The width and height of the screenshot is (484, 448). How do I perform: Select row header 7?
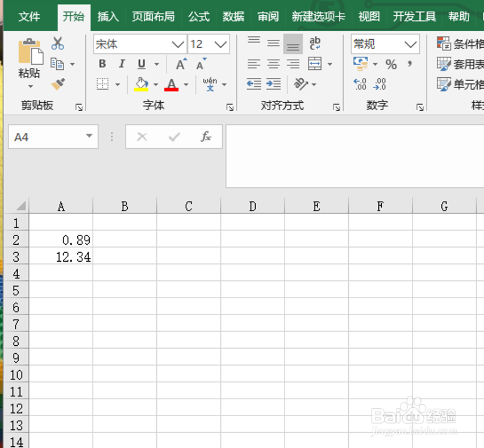click(16, 324)
